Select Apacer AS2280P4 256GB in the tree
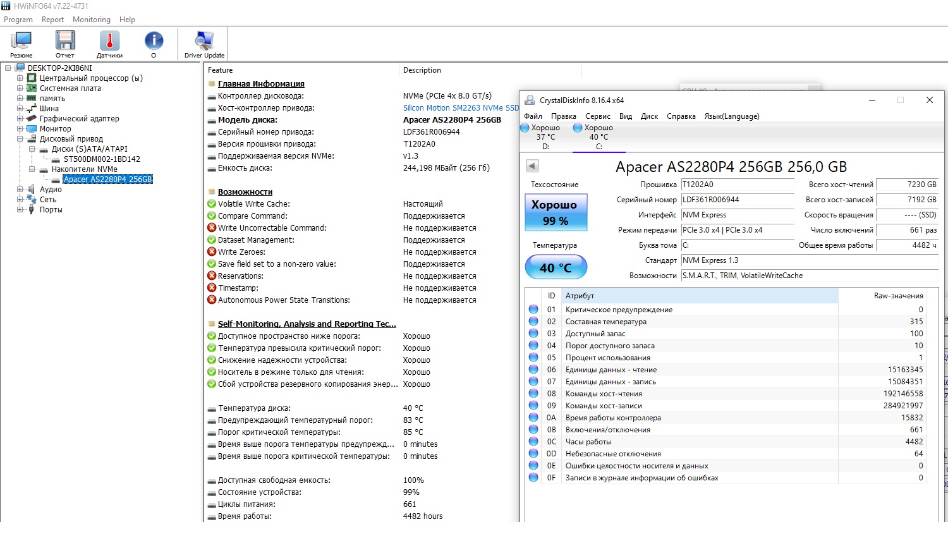 (x=108, y=180)
